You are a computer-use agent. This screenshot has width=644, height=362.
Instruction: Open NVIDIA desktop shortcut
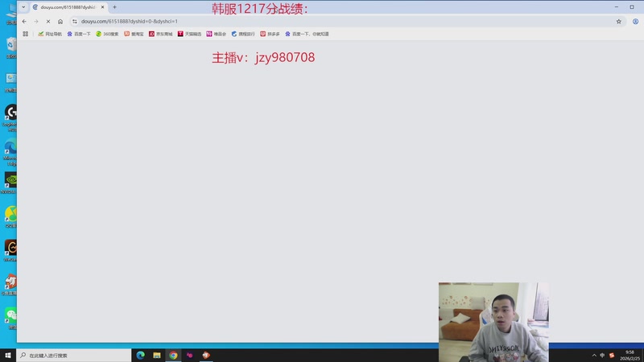pos(10,180)
